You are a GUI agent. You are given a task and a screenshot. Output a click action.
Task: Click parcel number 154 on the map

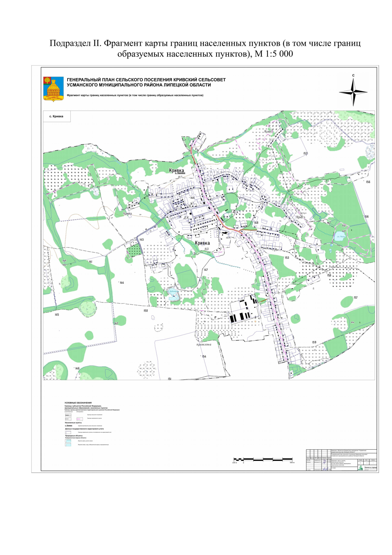coord(204,356)
